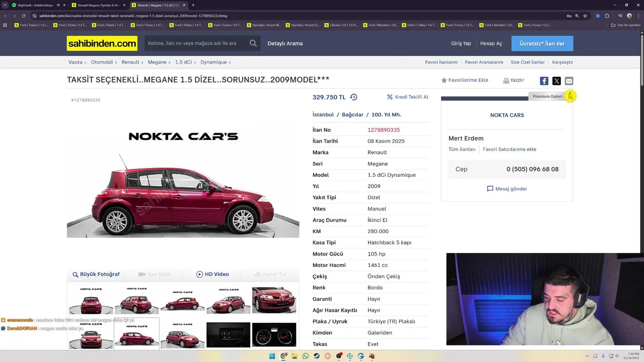Click the Bağcılar location link
Image resolution: width=644 pixels, height=362 pixels.
(352, 115)
